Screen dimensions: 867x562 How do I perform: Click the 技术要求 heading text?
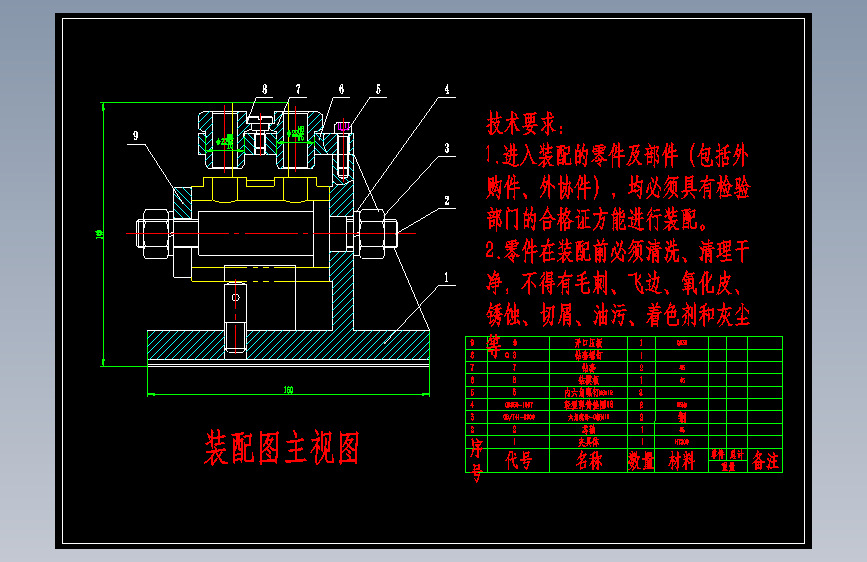(x=525, y=123)
